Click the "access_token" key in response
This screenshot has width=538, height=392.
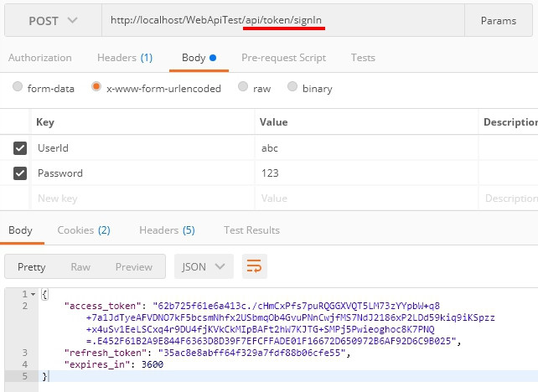[102, 306]
